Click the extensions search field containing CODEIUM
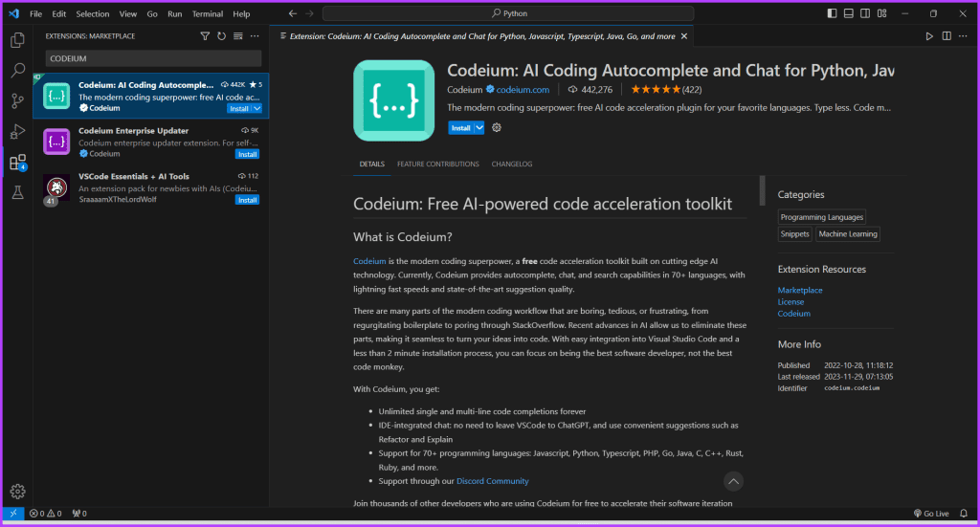This screenshot has width=980, height=527. (x=153, y=58)
